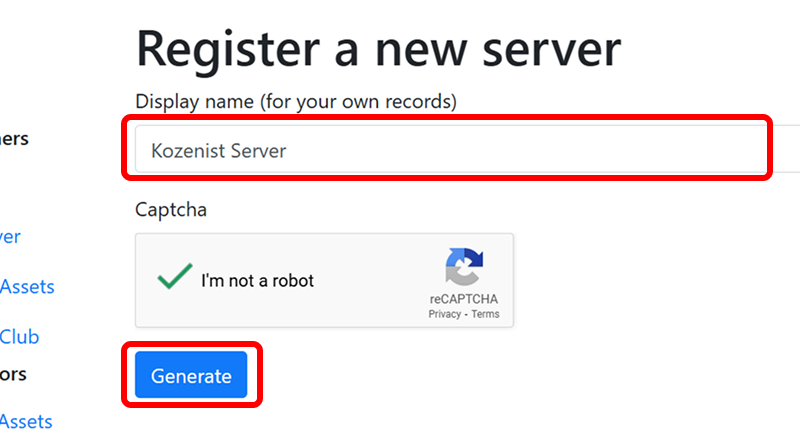The height and width of the screenshot is (436, 800).
Task: Click the 'Captcha' field label
Action: (171, 210)
